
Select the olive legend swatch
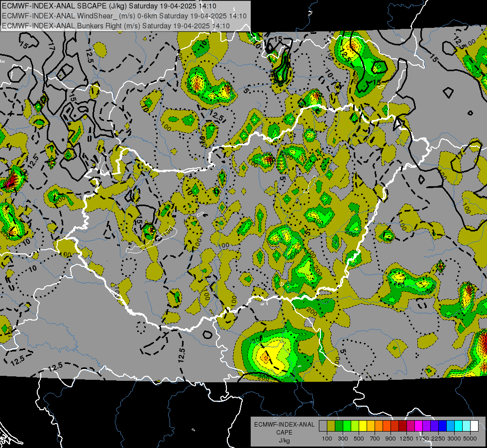tap(331, 426)
